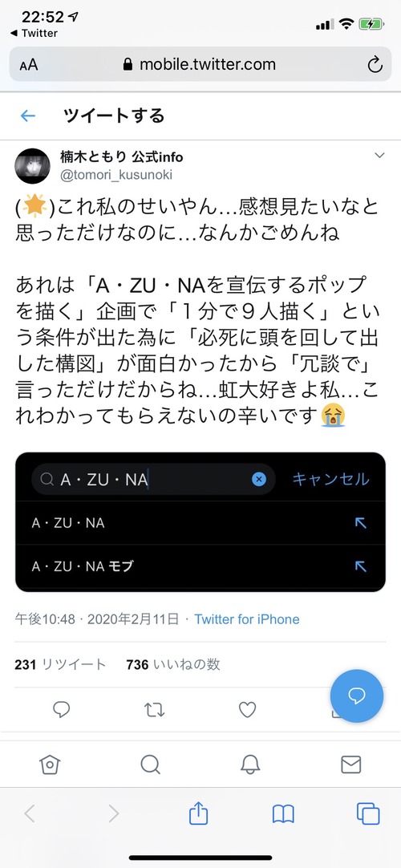Show all Safari tabs

tap(368, 813)
